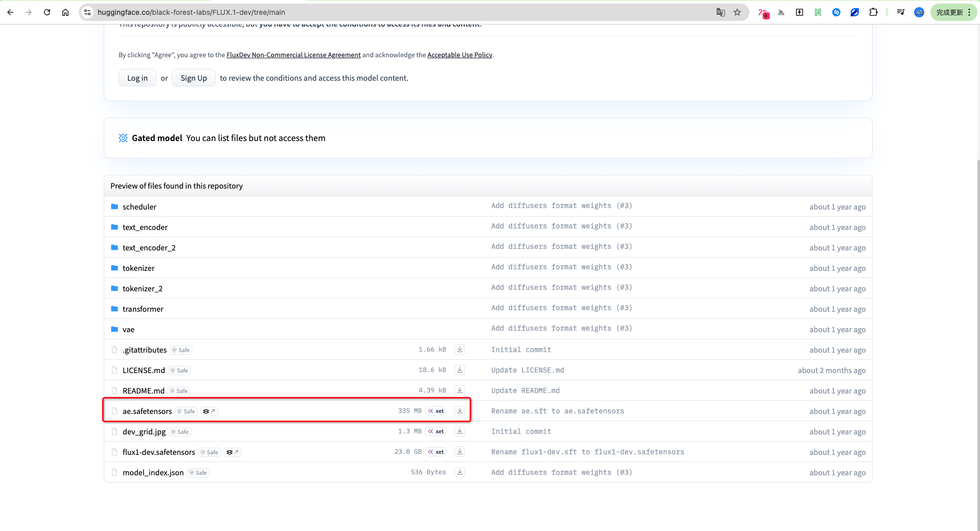The height and width of the screenshot is (531, 980).
Task: Click the '335 MB' file size
Action: (410, 411)
